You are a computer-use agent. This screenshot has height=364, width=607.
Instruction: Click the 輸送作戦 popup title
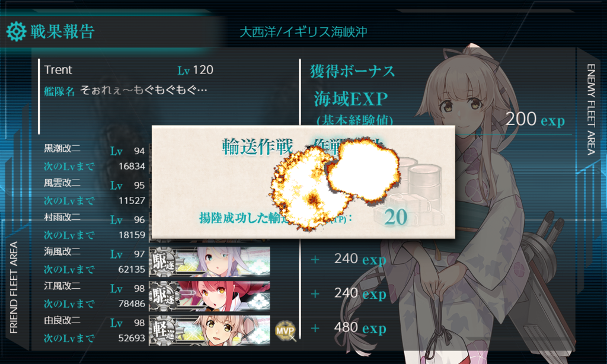tap(257, 147)
